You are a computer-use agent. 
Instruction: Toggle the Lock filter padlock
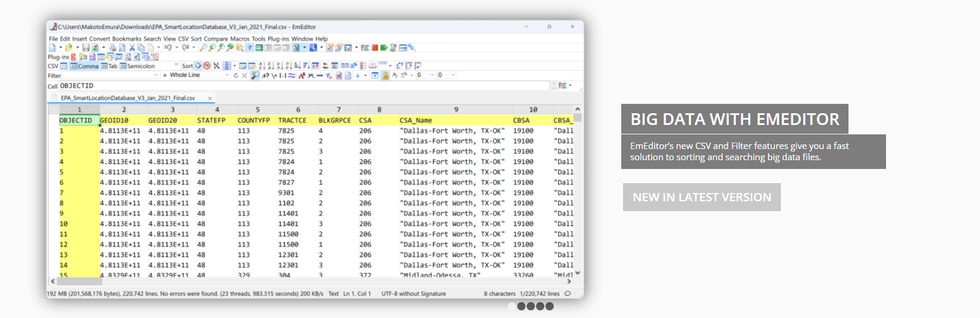tap(385, 75)
